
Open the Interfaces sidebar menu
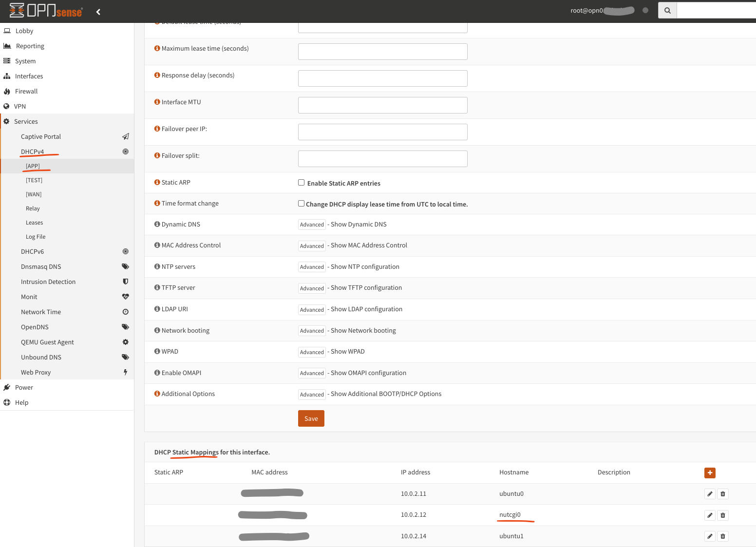click(29, 76)
